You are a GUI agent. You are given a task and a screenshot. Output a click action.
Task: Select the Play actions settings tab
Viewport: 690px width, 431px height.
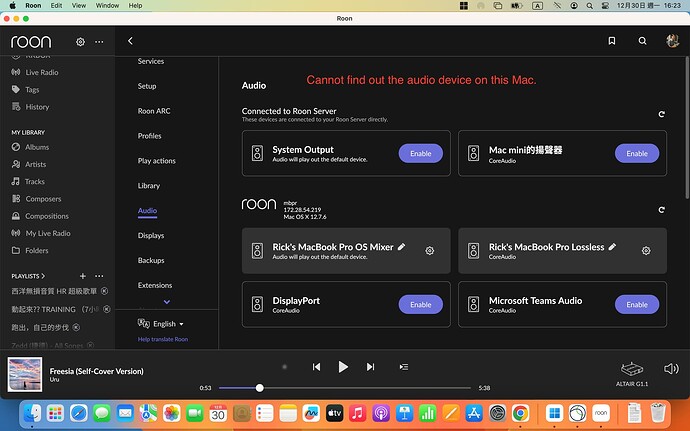(157, 161)
